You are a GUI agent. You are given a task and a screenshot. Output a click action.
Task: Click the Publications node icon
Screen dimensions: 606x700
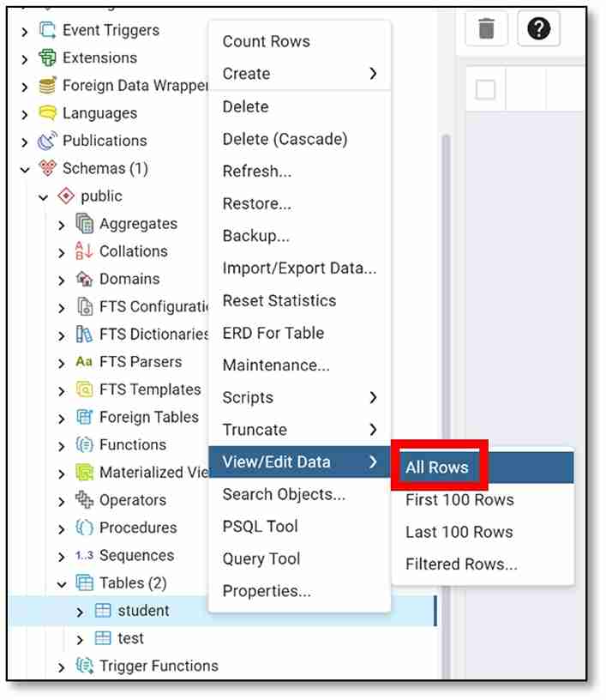[x=47, y=141]
